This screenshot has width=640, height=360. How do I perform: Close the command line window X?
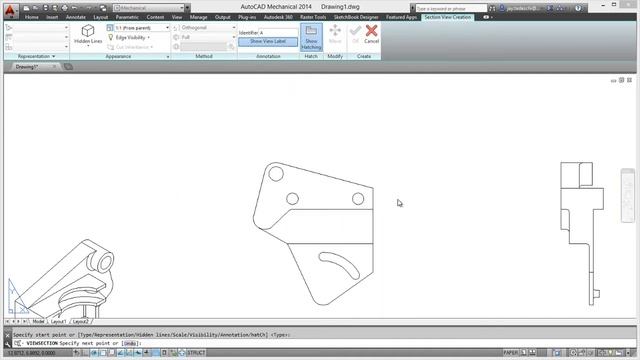[7, 335]
